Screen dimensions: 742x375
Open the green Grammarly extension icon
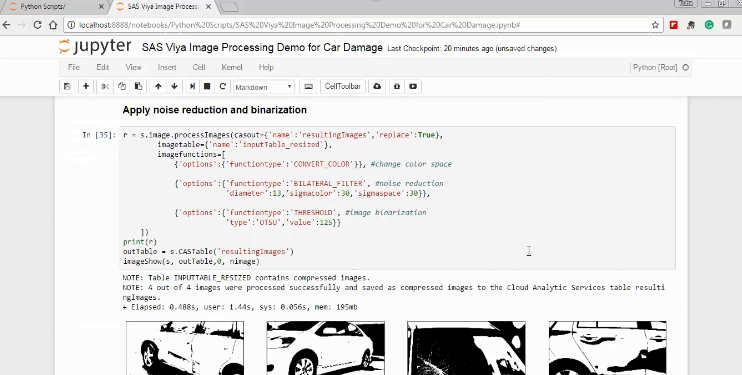[709, 25]
